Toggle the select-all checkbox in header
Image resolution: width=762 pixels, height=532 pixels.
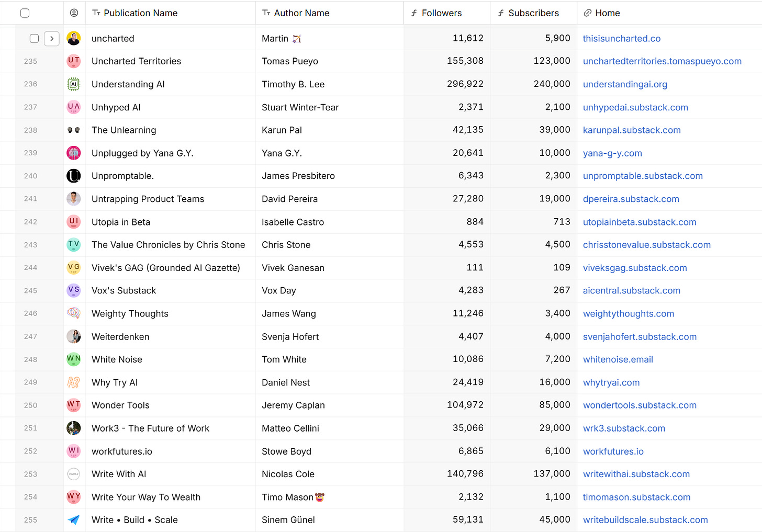click(x=25, y=13)
